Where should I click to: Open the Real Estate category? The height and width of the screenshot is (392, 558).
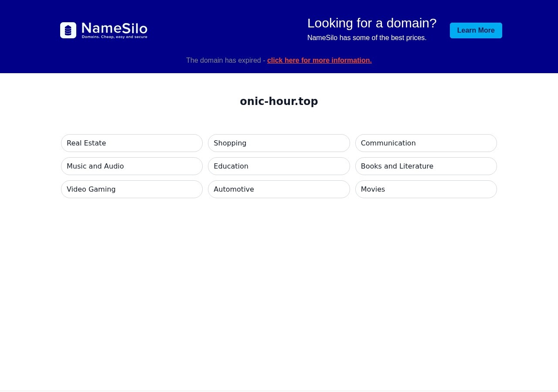pyautogui.click(x=132, y=143)
